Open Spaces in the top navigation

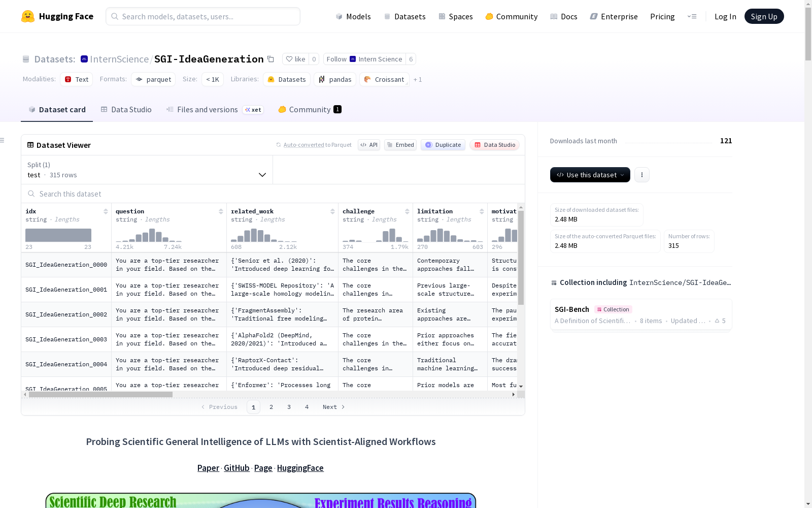456,16
